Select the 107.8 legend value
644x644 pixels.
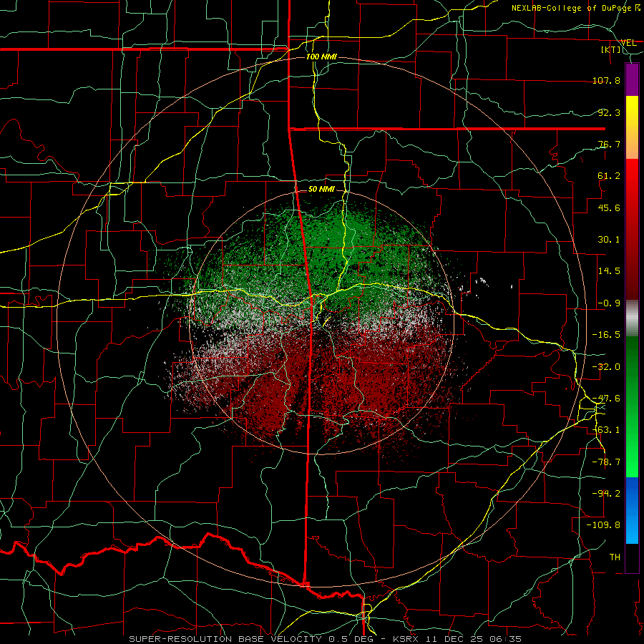coord(606,80)
